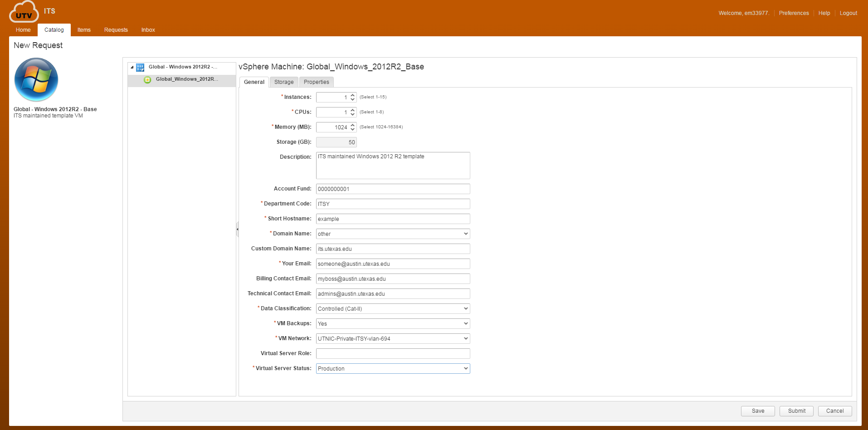868x430 pixels.
Task: Submit the new request
Action: [796, 411]
